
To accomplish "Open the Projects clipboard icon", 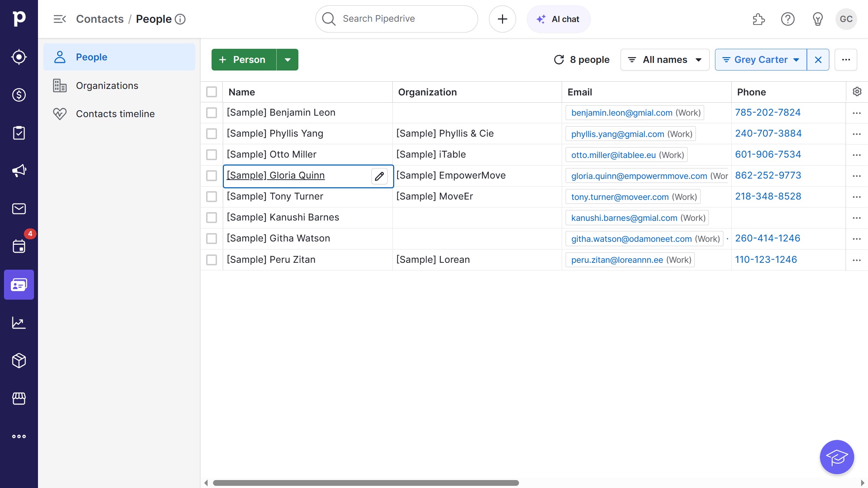I will (19, 133).
